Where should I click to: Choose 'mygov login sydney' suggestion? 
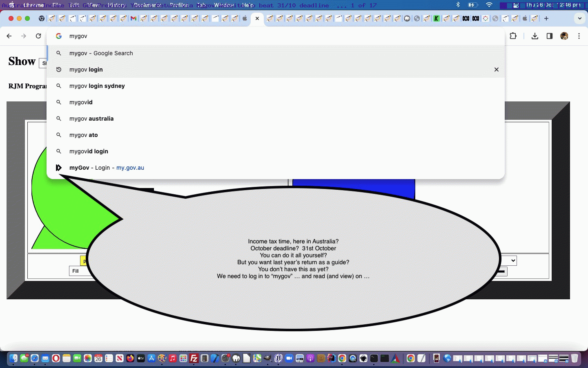(x=276, y=86)
